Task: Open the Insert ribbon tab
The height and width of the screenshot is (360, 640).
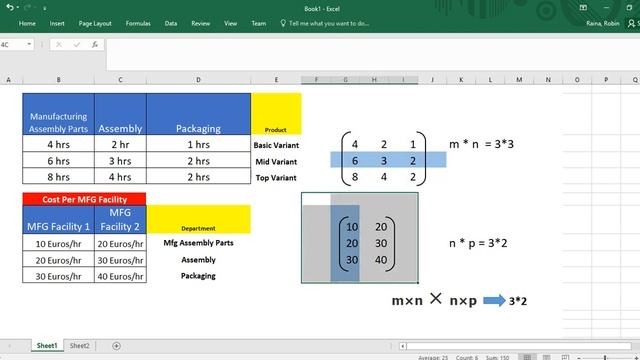Action: (57, 23)
